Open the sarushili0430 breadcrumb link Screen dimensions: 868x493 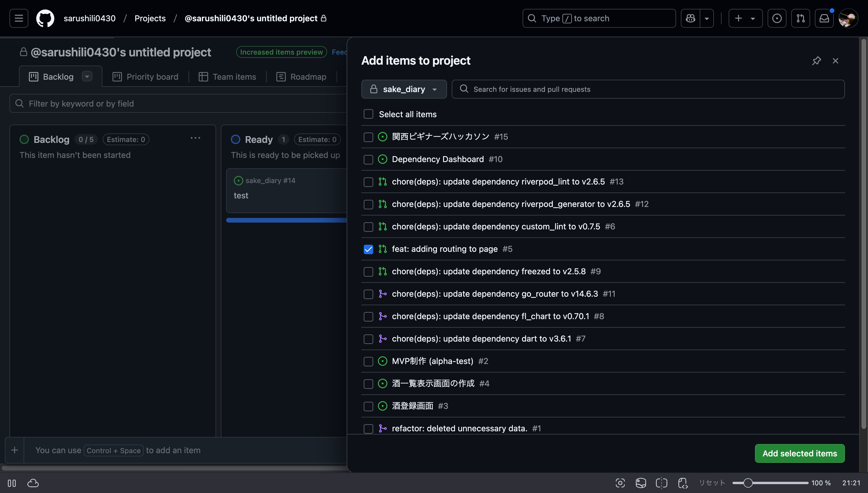(x=90, y=18)
